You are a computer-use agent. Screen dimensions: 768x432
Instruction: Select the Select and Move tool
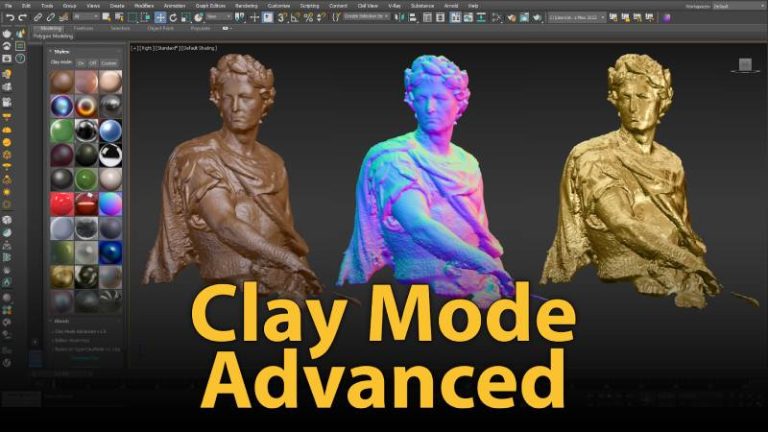pyautogui.click(x=160, y=17)
